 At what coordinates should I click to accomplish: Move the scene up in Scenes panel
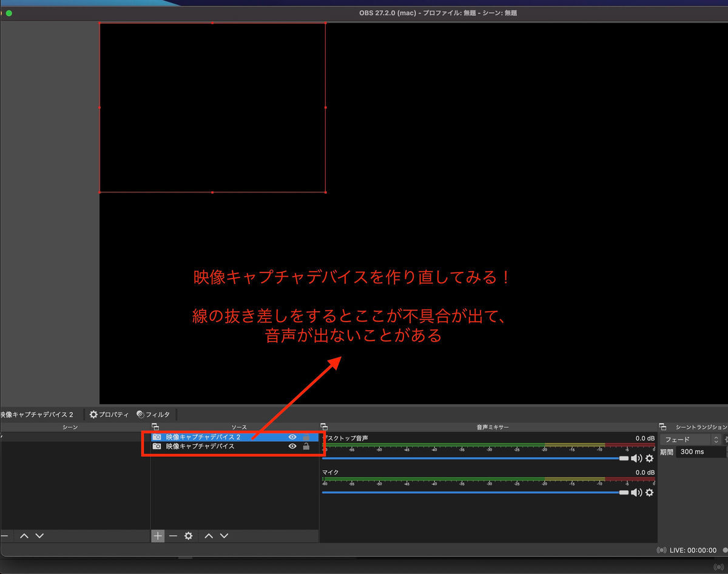click(24, 536)
